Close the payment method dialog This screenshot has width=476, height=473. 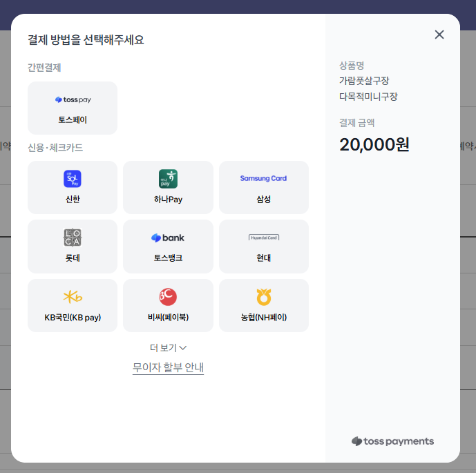pyautogui.click(x=439, y=35)
